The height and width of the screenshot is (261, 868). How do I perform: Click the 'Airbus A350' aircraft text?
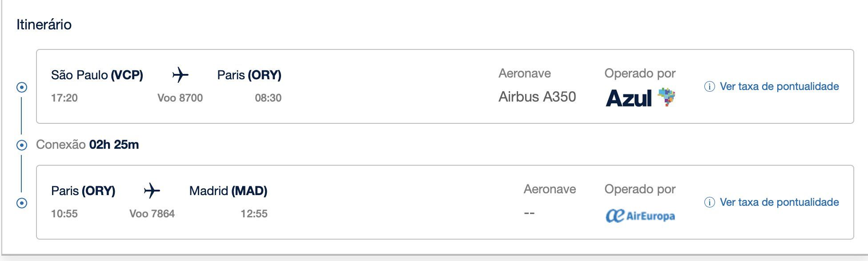(537, 97)
